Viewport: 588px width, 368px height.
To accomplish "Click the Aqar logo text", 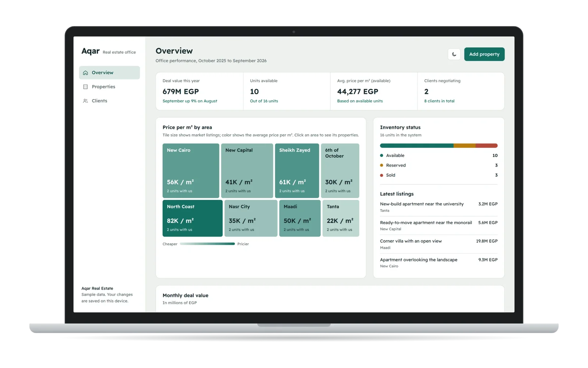I will 90,51.
